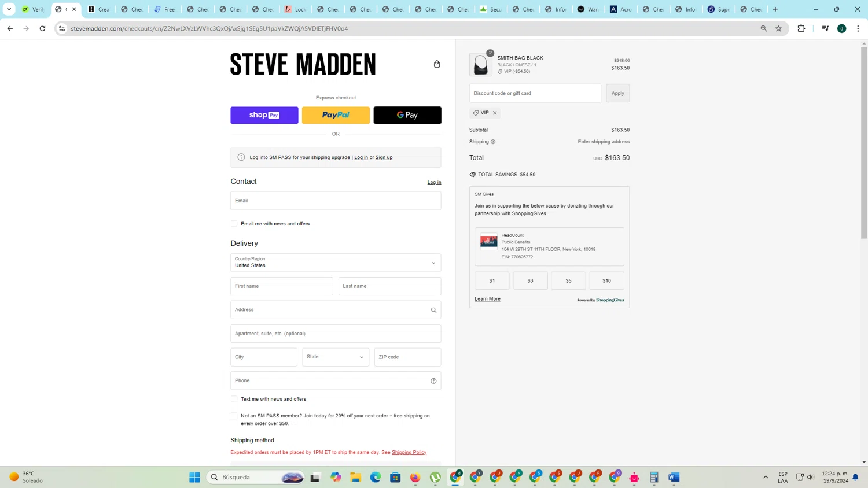Pay with Google Pay button

407,115
